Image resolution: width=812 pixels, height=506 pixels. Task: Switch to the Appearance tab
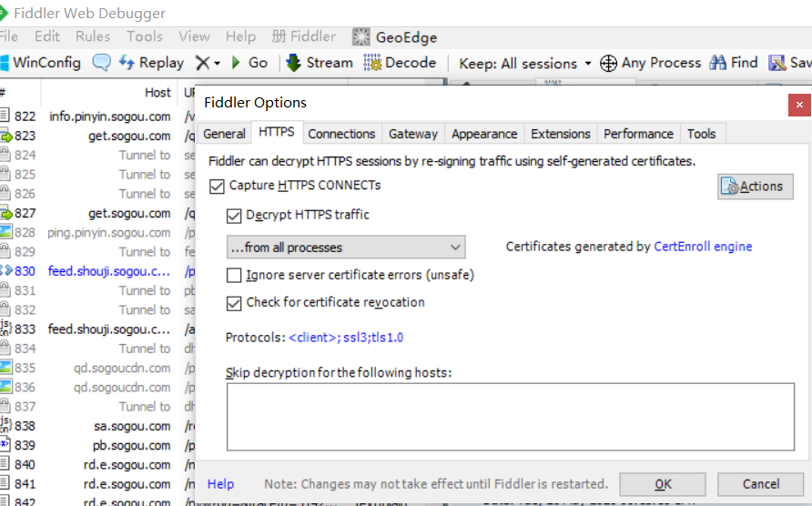[484, 134]
